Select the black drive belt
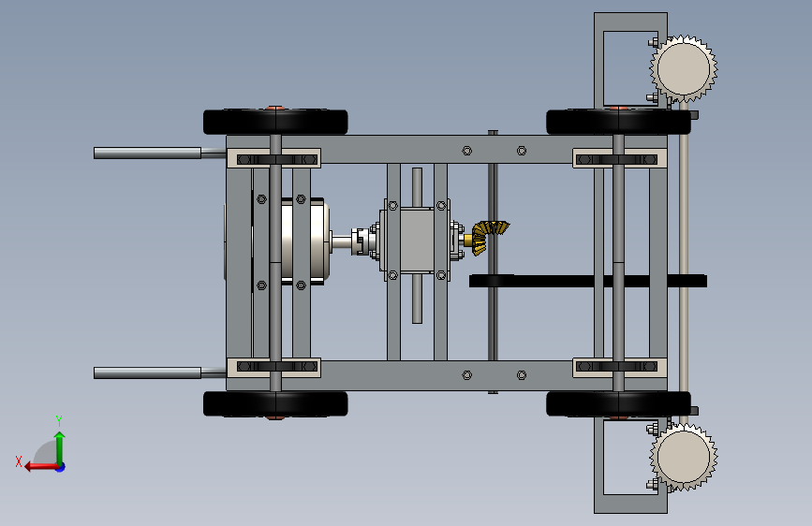The height and width of the screenshot is (526, 812). coord(588,281)
